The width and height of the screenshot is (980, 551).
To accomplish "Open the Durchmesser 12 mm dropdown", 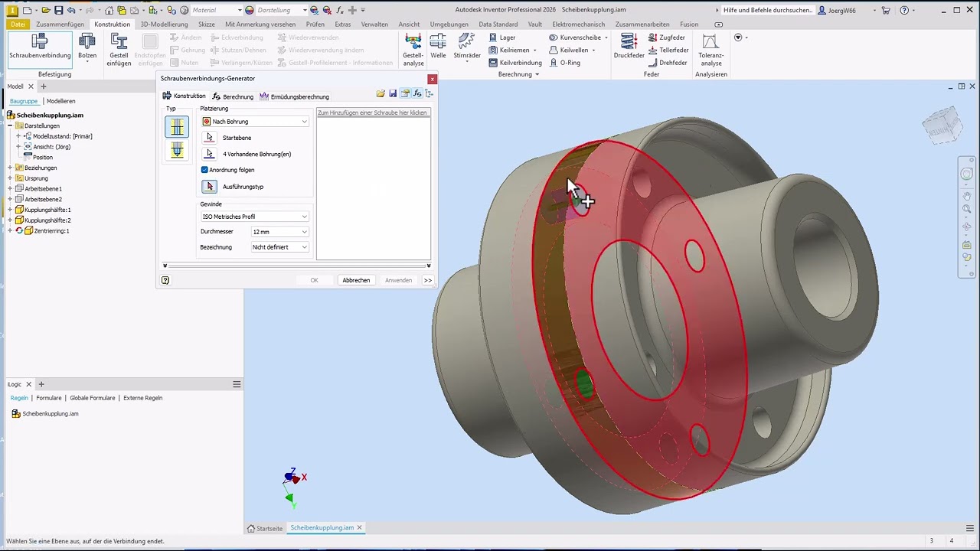I will [280, 232].
